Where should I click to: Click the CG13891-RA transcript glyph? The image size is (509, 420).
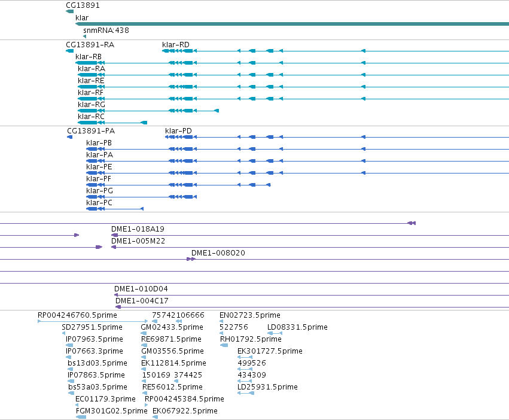[70, 51]
